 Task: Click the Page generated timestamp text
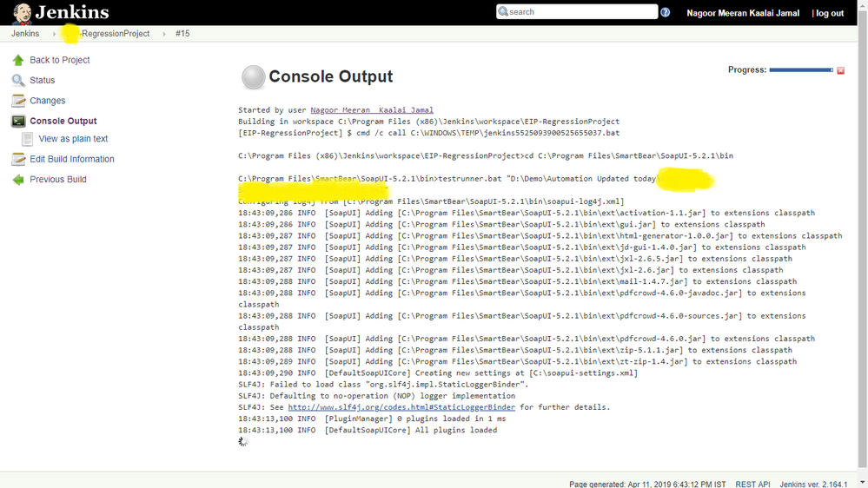coord(647,485)
